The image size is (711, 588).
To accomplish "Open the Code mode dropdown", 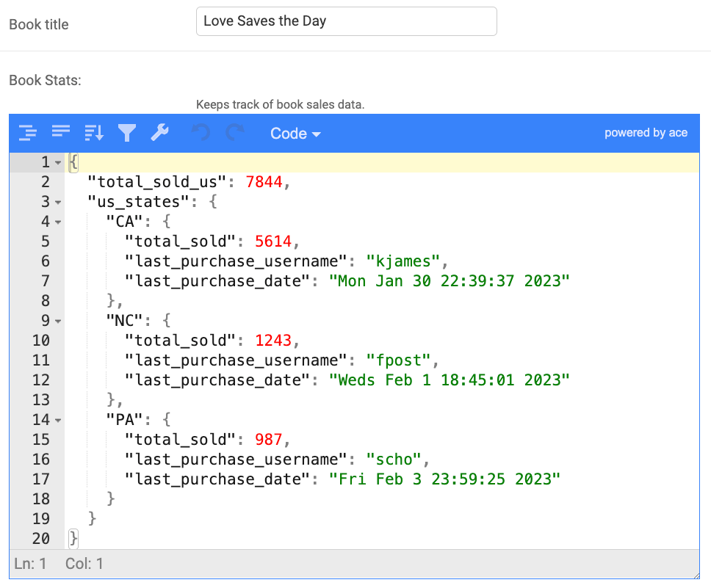I will tap(295, 134).
